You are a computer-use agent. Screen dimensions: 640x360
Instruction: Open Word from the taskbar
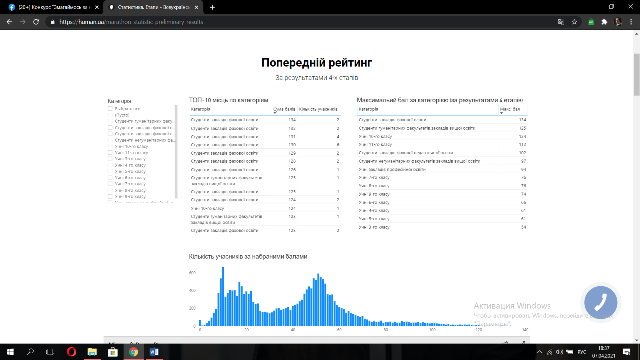click(x=154, y=352)
